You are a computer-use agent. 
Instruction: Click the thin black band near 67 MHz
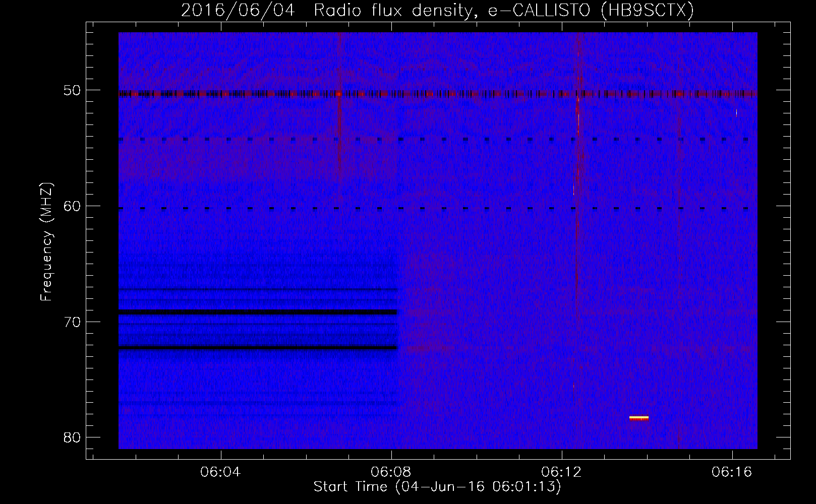[x=258, y=289]
